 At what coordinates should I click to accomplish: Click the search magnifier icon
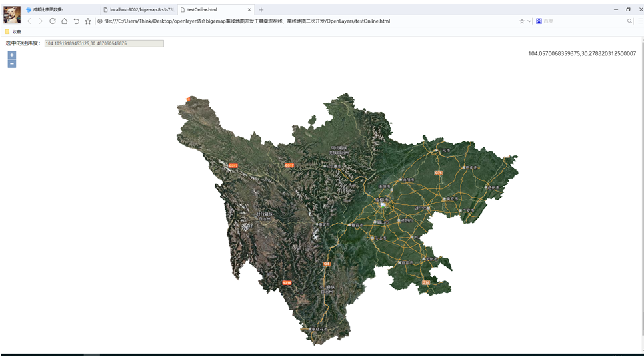coord(629,21)
